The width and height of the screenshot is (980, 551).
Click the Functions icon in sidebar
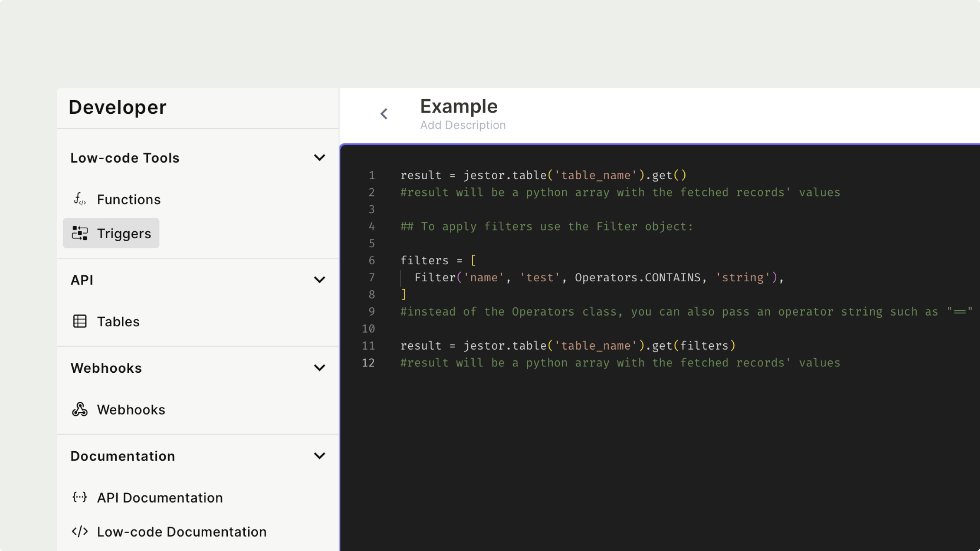click(x=79, y=199)
